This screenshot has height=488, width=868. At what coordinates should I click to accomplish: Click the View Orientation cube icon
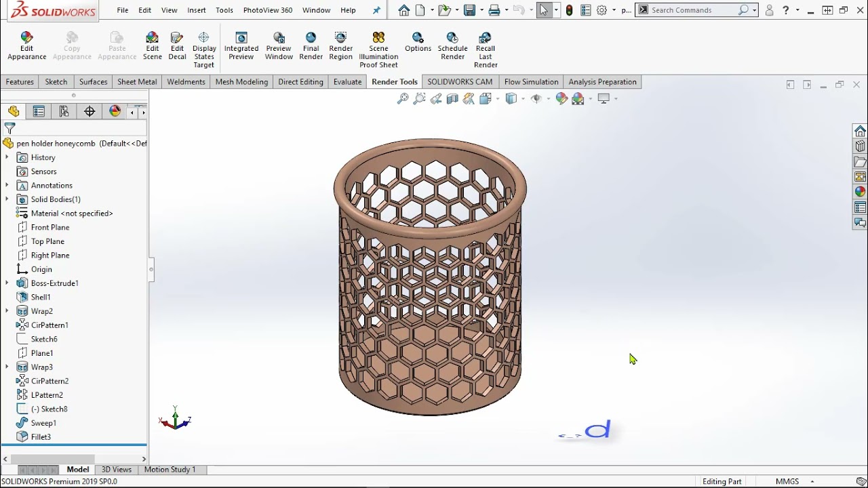486,99
